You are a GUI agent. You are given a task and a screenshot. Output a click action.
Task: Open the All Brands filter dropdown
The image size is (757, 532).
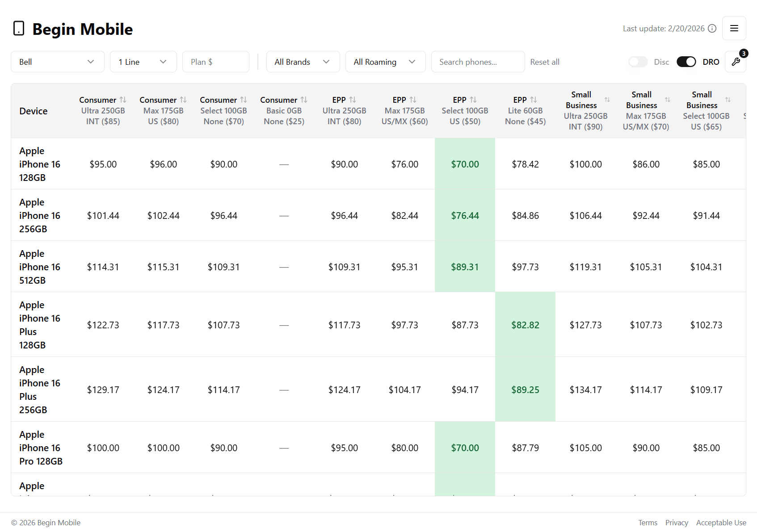303,62
